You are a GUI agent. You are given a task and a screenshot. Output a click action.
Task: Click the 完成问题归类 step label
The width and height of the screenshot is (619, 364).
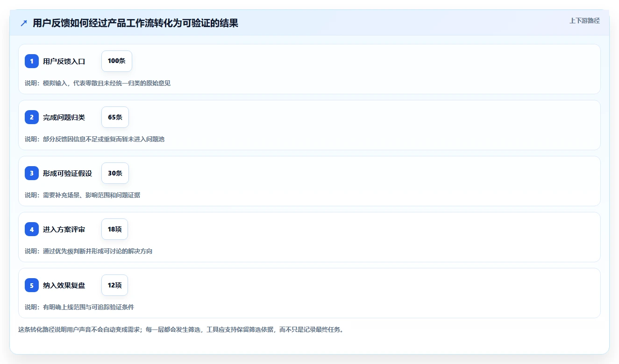[x=64, y=117]
